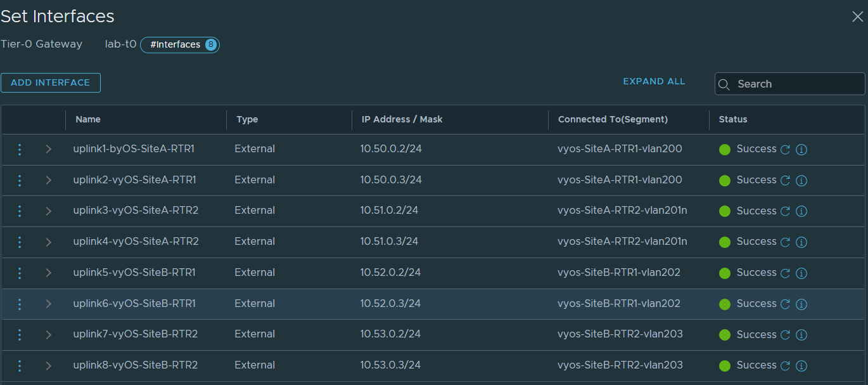Expand the uplink6-vyOS-SiteB-RTR1 row
The width and height of the screenshot is (868, 385).
tap(49, 304)
